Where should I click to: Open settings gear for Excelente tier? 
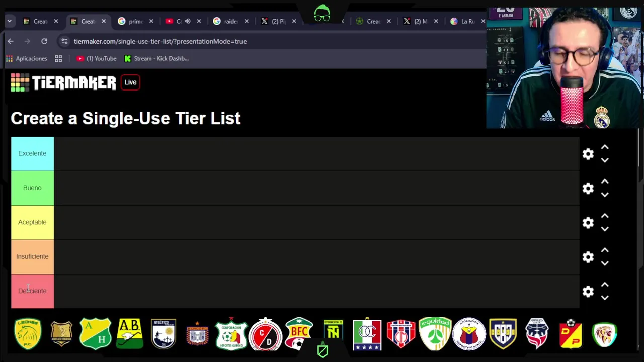point(588,154)
